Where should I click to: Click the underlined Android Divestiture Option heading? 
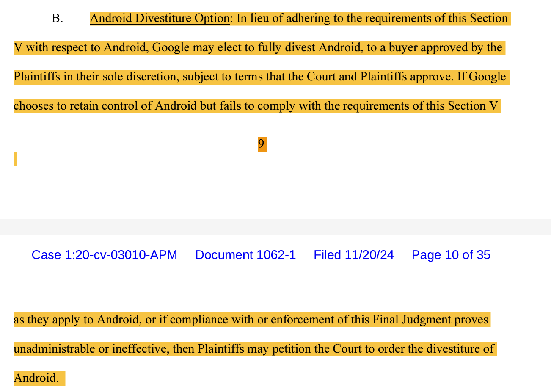click(160, 18)
